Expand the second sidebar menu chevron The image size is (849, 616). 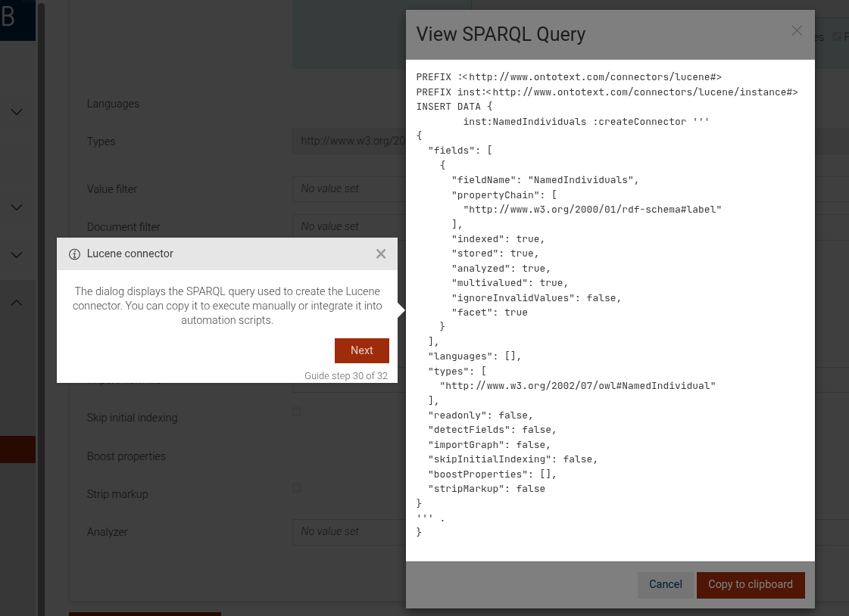(16, 207)
